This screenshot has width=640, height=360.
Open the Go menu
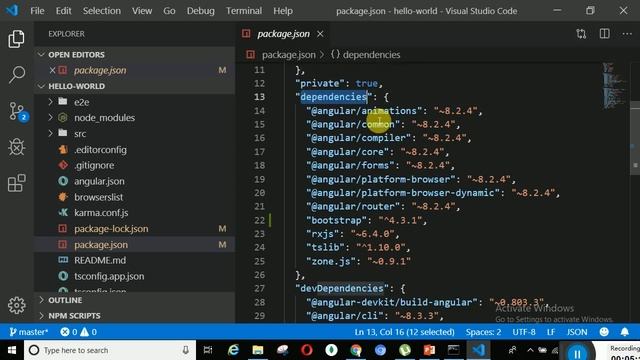coord(169,11)
